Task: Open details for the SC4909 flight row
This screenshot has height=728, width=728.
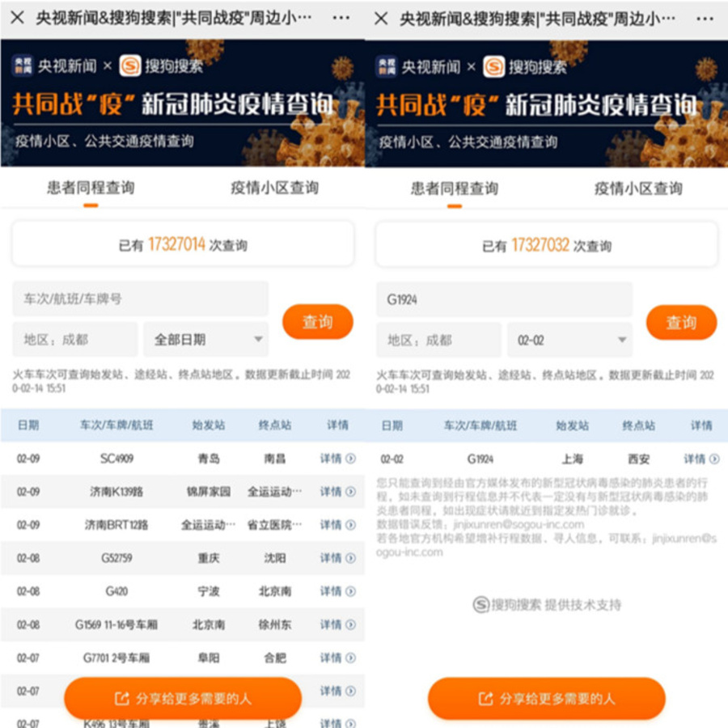Action: point(337,459)
